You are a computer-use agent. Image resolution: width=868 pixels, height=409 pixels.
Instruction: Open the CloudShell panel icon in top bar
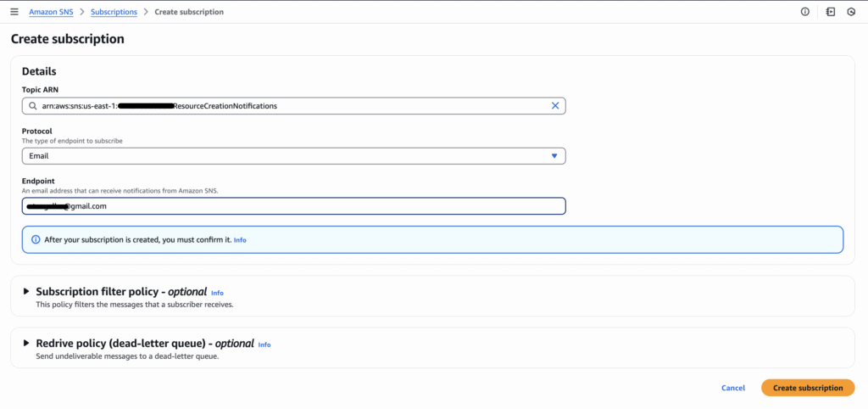tap(831, 12)
